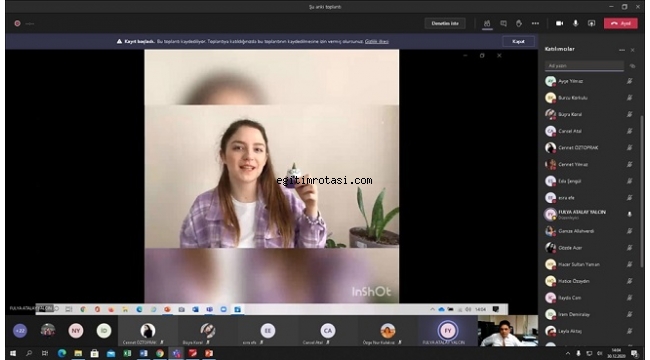650x360 pixels.
Task: Click the participant name search field
Action: click(x=584, y=66)
